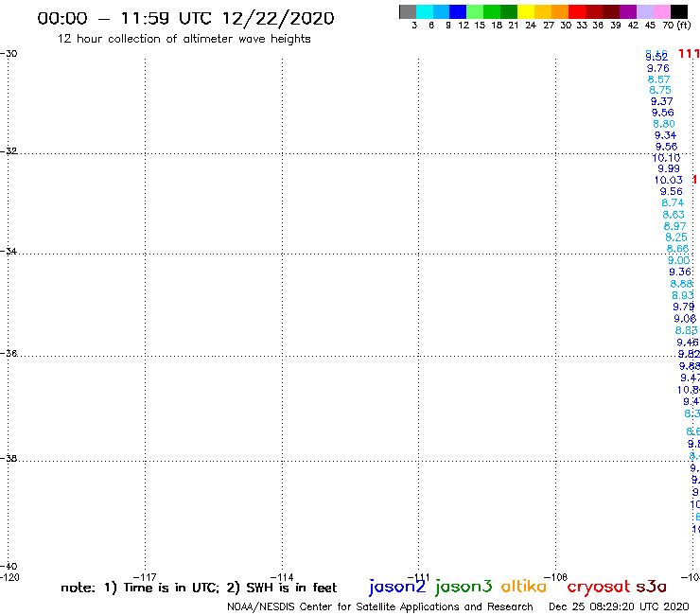This screenshot has width=700, height=615.
Task: Click the wave height value 8.80
Action: [664, 124]
